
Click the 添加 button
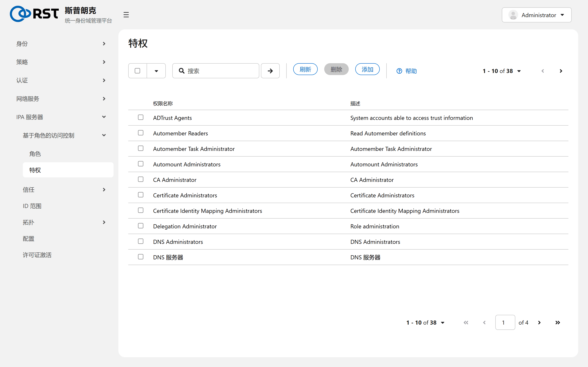pyautogui.click(x=367, y=69)
